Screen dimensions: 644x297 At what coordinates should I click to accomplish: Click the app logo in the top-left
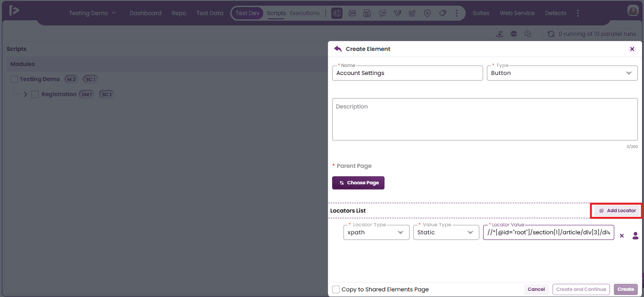14,10
